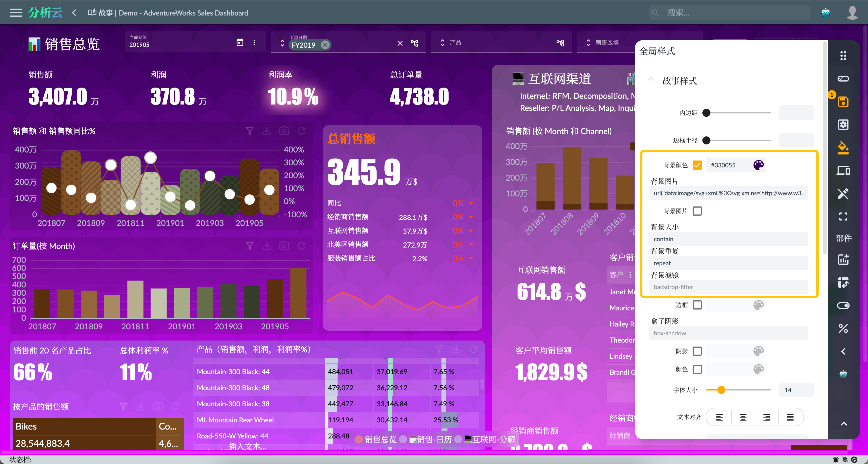Enable the 阴影 checkbox
The height and width of the screenshot is (464, 868).
click(x=698, y=351)
